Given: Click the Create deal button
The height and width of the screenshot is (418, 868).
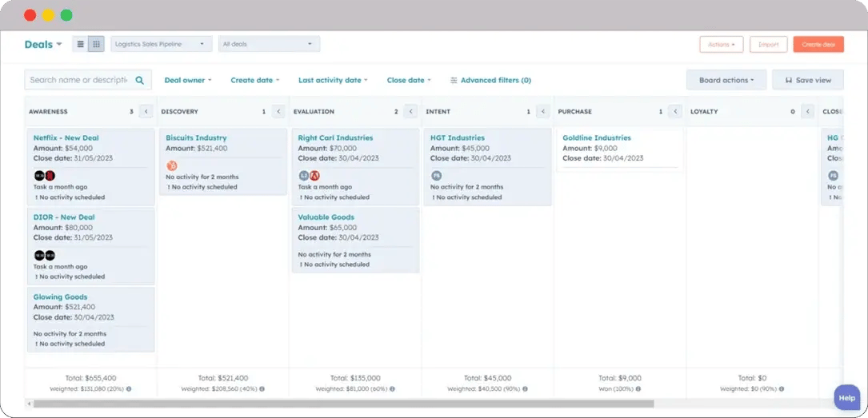Looking at the screenshot, I should (x=818, y=44).
